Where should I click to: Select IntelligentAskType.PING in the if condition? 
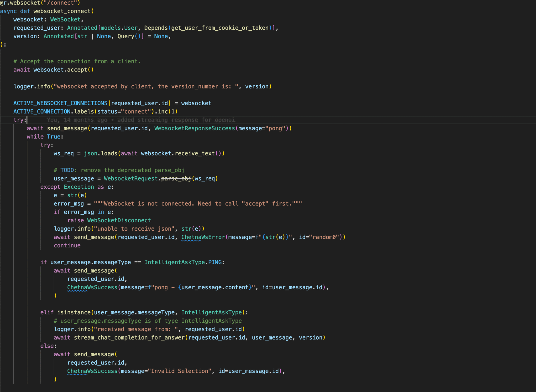coord(184,262)
